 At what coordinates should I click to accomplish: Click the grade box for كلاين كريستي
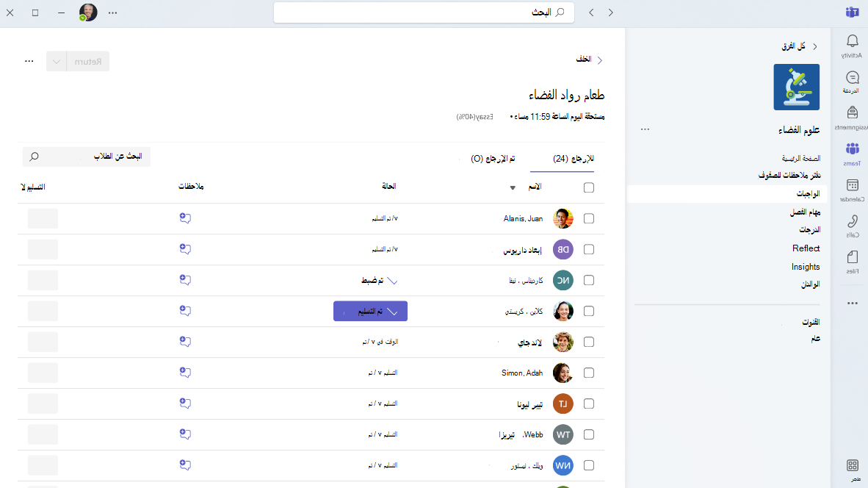pyautogui.click(x=43, y=312)
